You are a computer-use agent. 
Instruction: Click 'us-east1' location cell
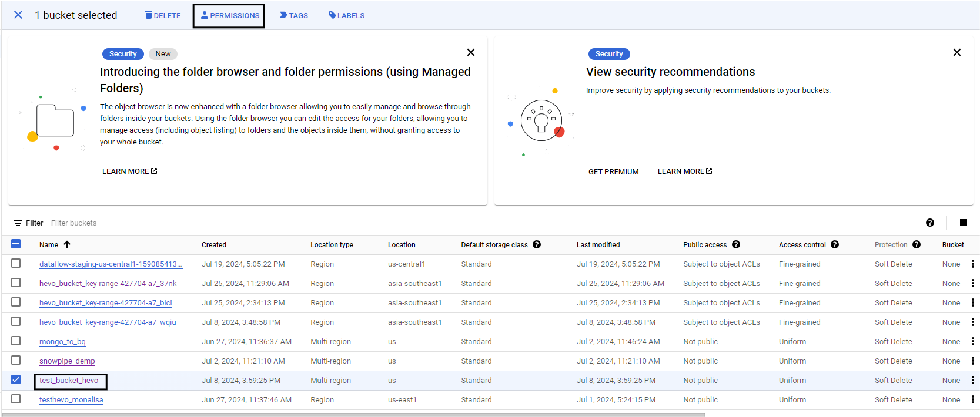(402, 400)
